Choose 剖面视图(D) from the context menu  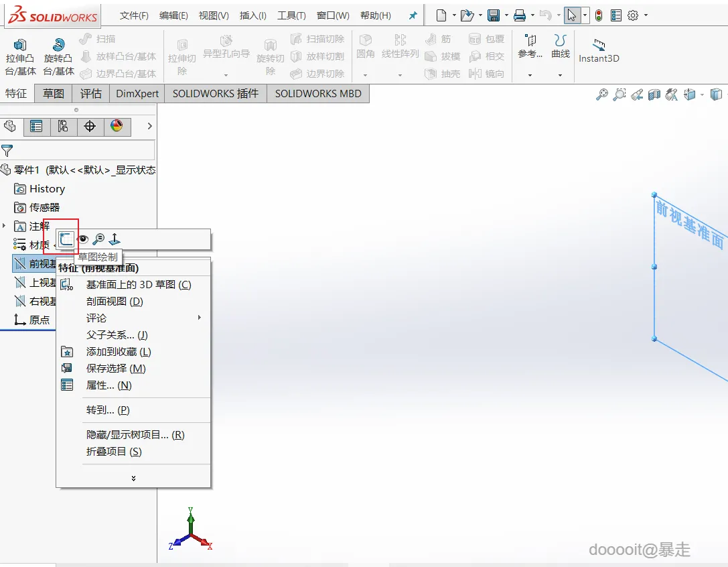point(113,302)
